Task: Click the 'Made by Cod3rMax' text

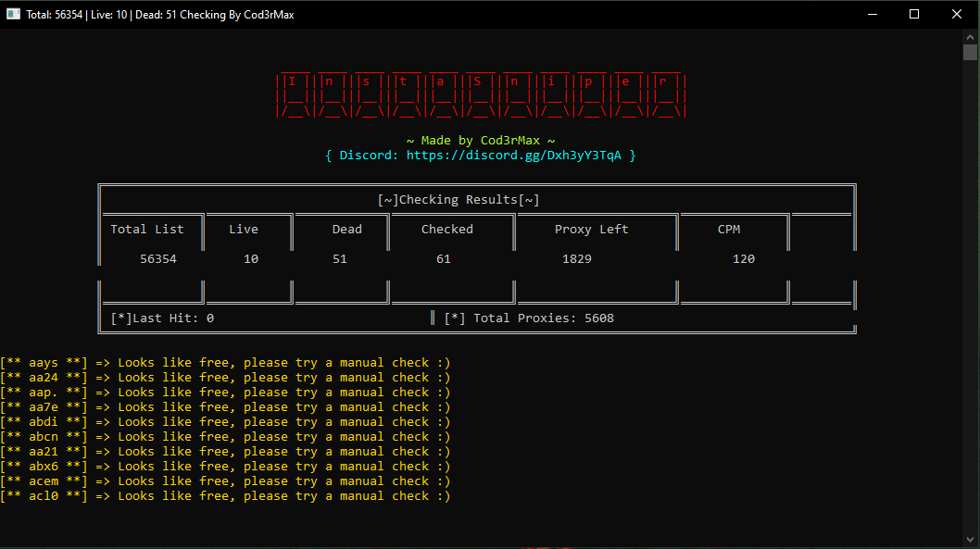Action: (x=480, y=141)
